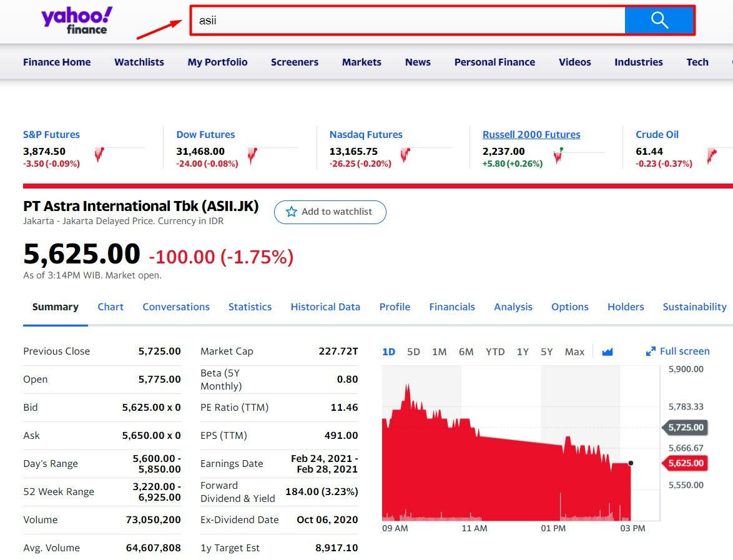The image size is (733, 560).
Task: Click the 1y Target Est value 8,917.10
Action: pyautogui.click(x=337, y=548)
